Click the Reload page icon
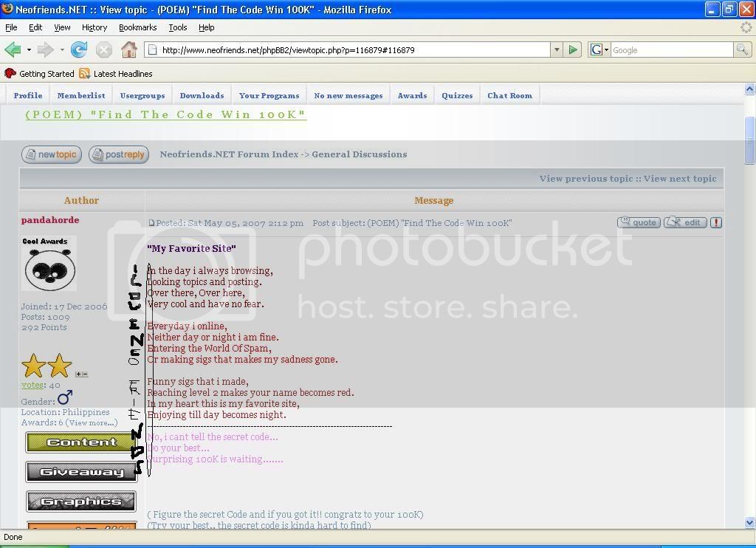Image resolution: width=756 pixels, height=548 pixels. tap(79, 50)
